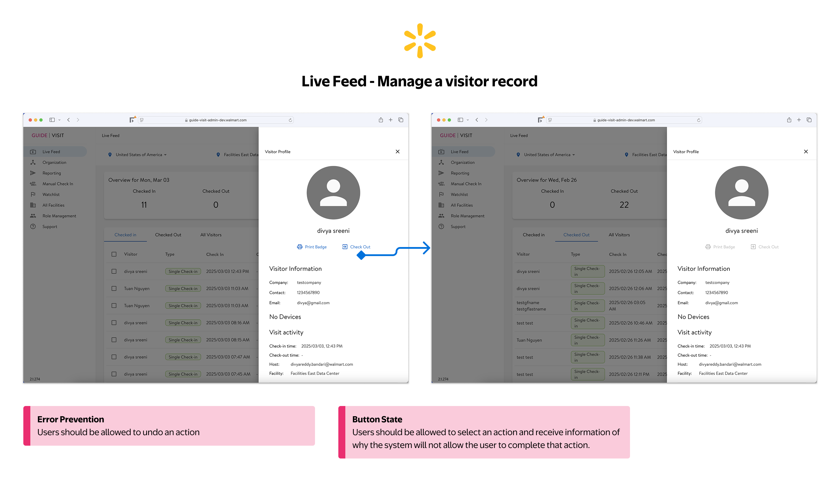Switch to All Visitors tab, left window
Viewport: 840px width, 504px height.
211,235
